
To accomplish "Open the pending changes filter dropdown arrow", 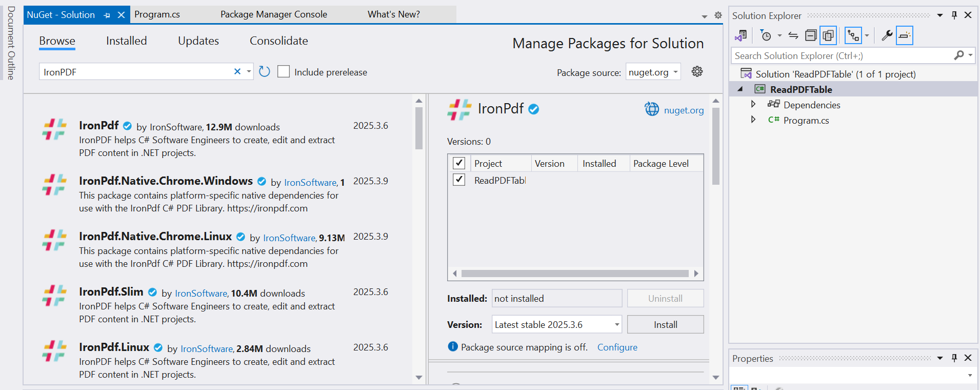I will (779, 35).
